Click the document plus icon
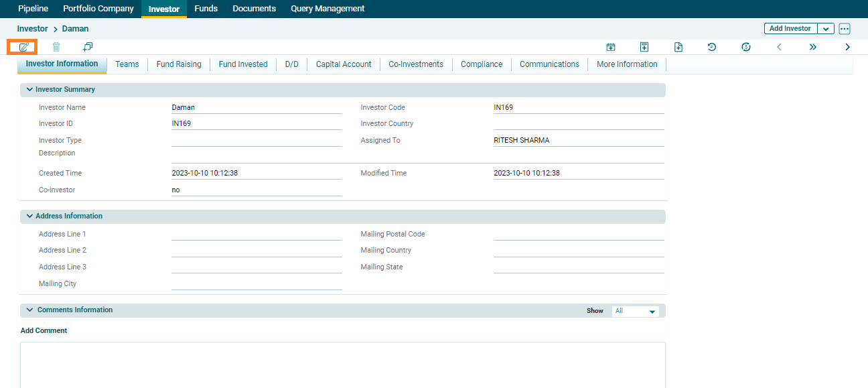 [678, 47]
